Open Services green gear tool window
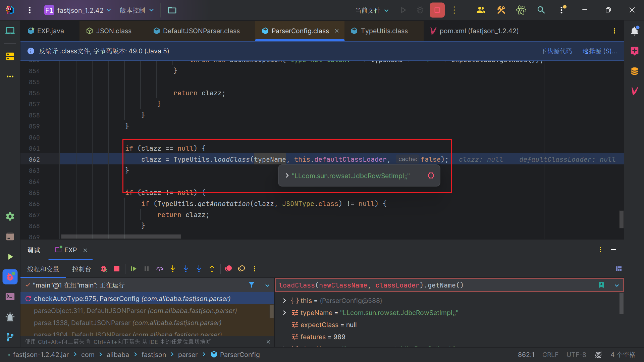The height and width of the screenshot is (362, 644). point(10,216)
